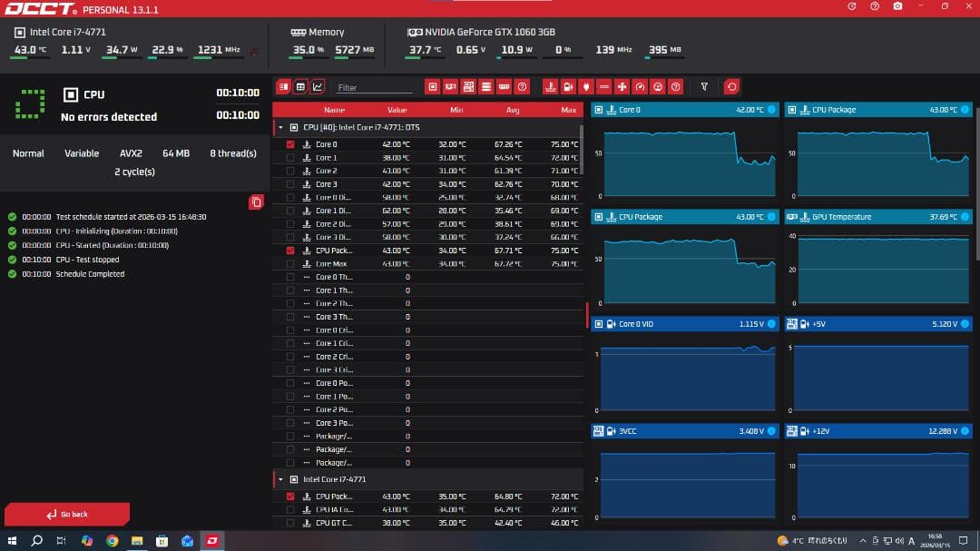Screen dimensions: 980x551
Task: Collapse the Intel Core i7-4771 sensor group
Action: 280,479
